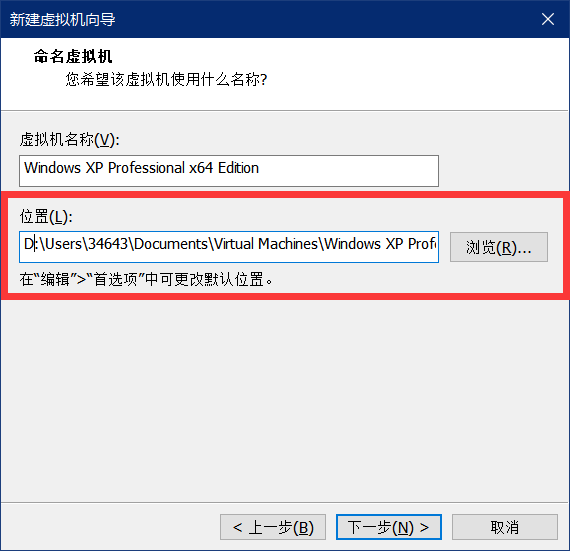Focus the 虚拟机名称 text field
This screenshot has height=551, width=570.
[x=229, y=171]
